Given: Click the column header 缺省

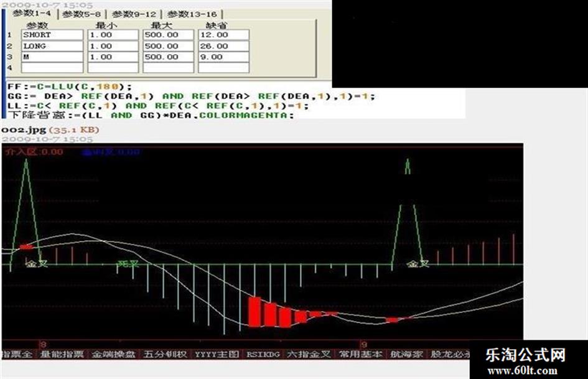Looking at the screenshot, I should (x=217, y=25).
